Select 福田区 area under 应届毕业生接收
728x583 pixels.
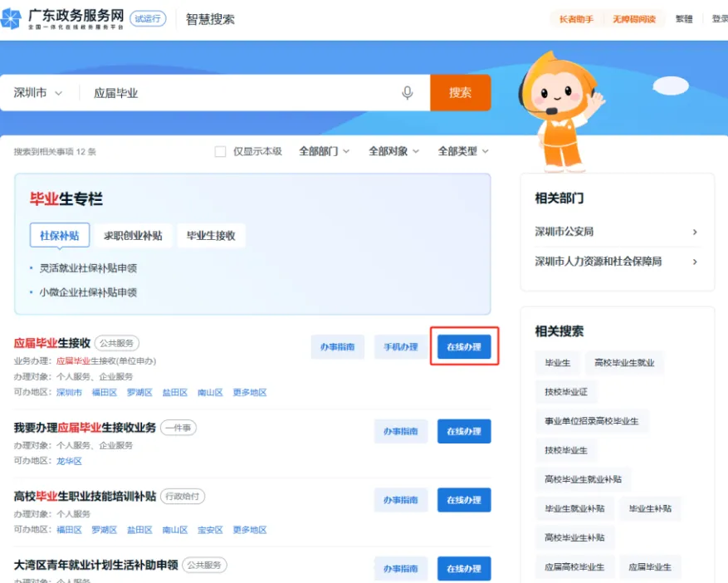tap(105, 393)
